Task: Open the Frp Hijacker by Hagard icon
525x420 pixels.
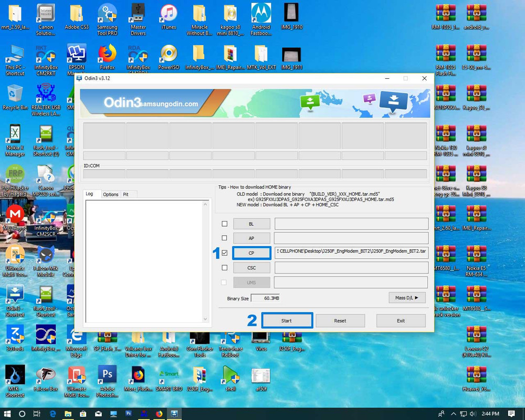Action: point(15,181)
